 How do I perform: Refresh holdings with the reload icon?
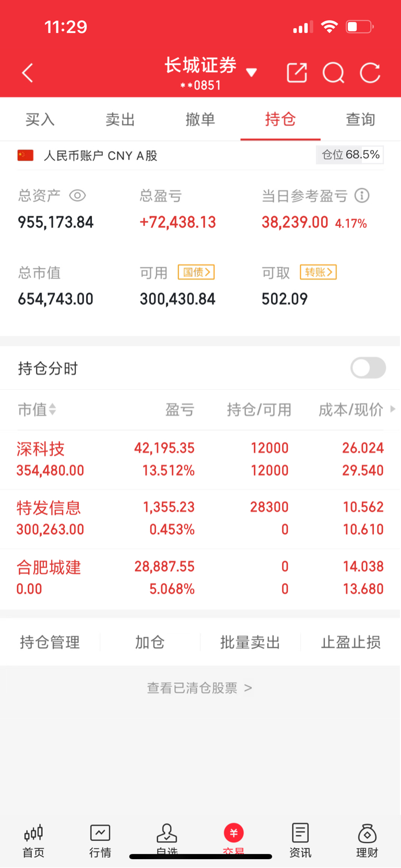[x=370, y=73]
